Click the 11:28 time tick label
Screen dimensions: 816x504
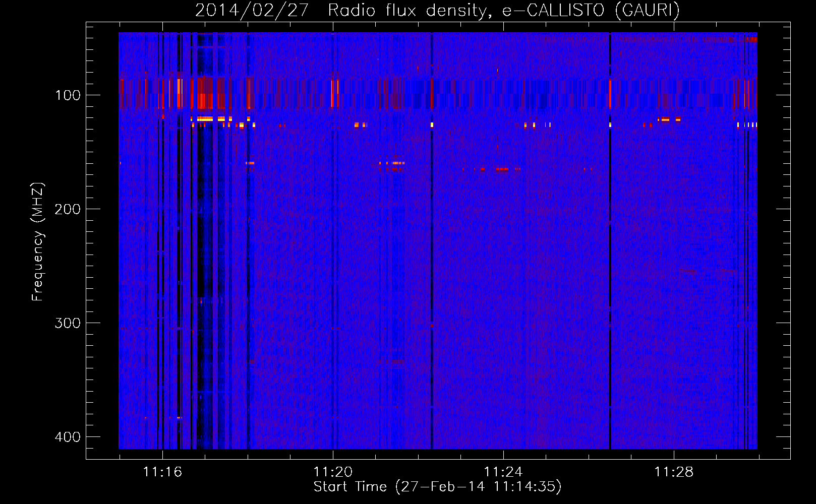[x=674, y=472]
